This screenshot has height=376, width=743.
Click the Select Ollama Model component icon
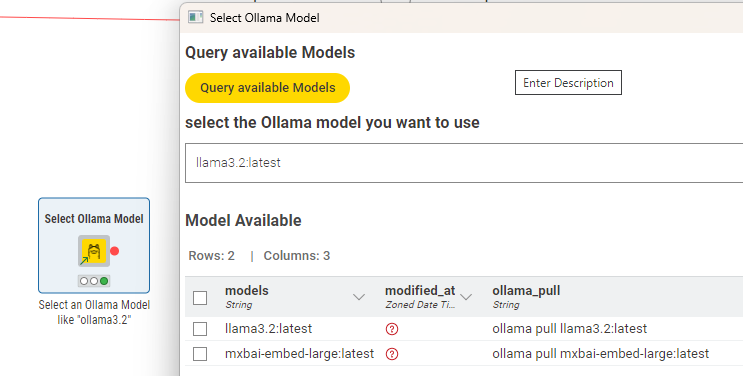94,251
